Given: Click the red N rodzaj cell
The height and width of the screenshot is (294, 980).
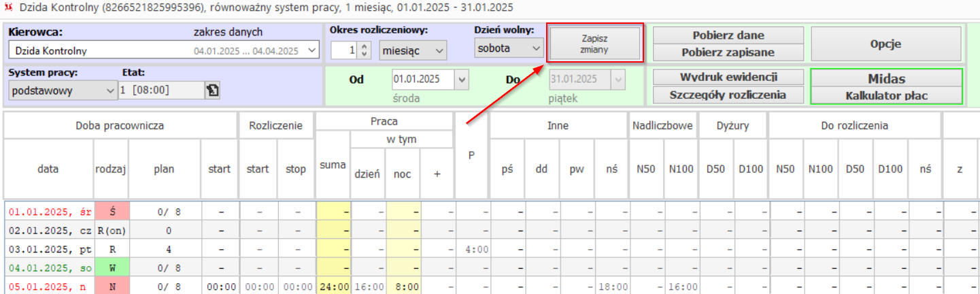Looking at the screenshot, I should pos(112,287).
